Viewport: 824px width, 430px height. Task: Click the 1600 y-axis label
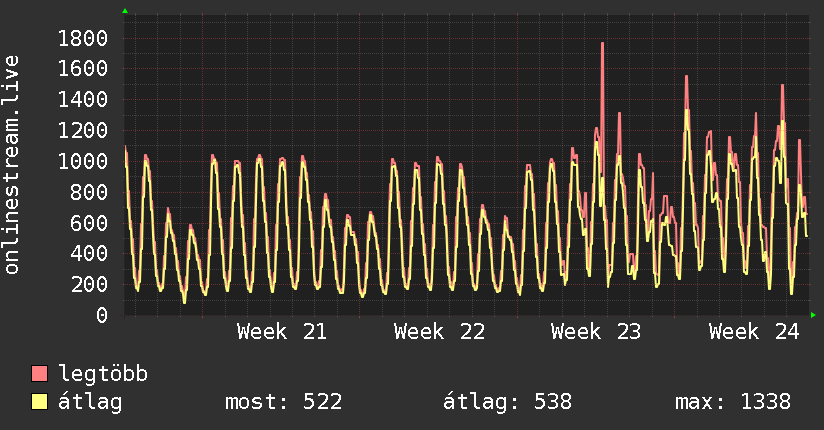(83, 68)
